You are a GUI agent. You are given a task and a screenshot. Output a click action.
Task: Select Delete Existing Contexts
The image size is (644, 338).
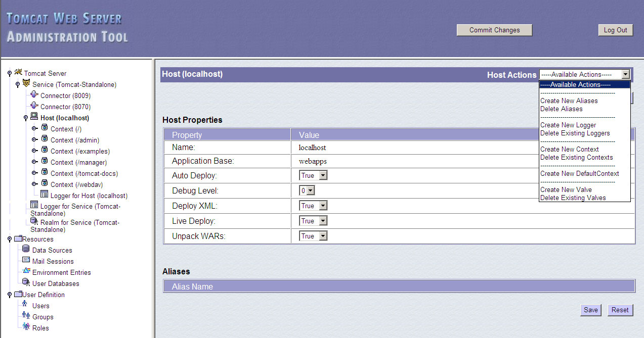point(576,157)
